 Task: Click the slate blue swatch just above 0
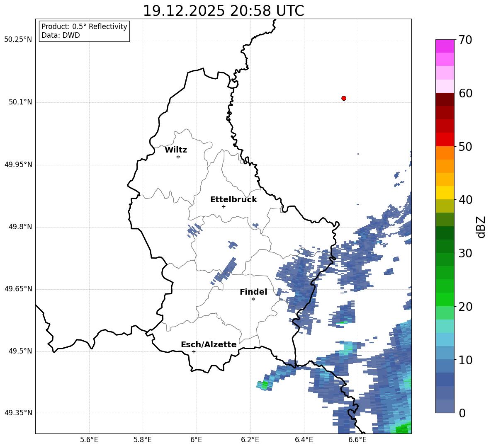point(445,406)
